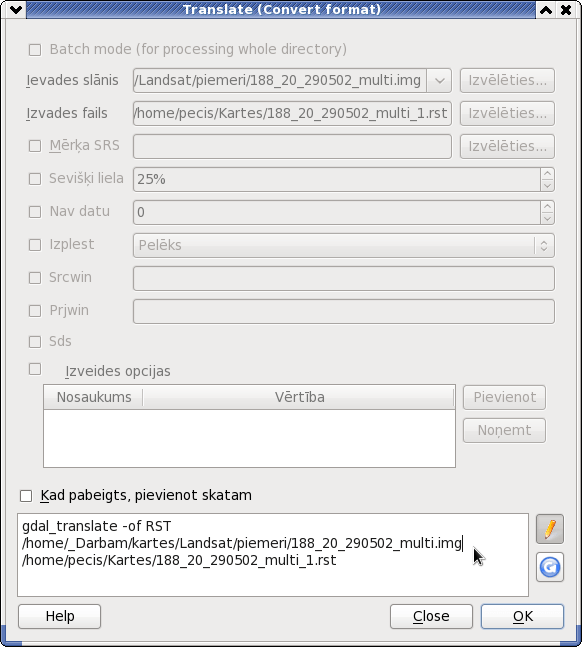The height and width of the screenshot is (647, 582).
Task: Close dialog using title bar X icon
Action: tap(566, 9)
